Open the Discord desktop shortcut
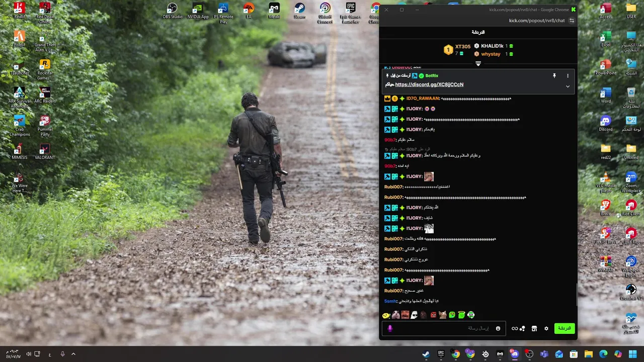 click(606, 123)
